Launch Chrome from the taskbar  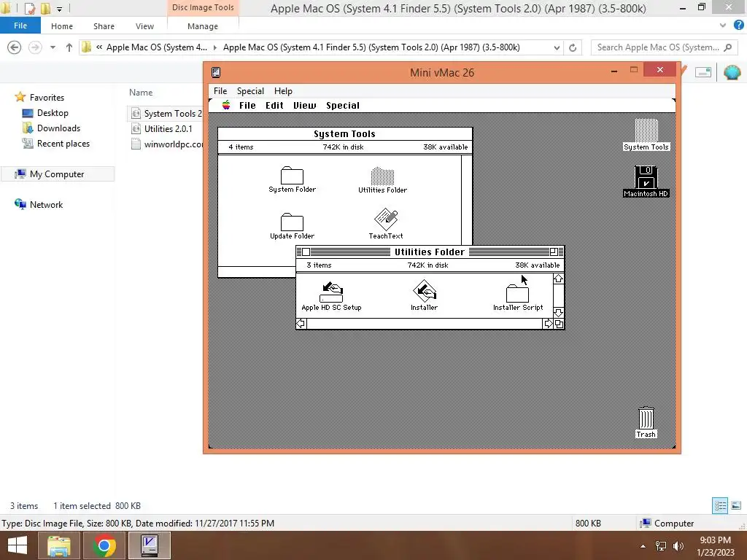coord(104,545)
